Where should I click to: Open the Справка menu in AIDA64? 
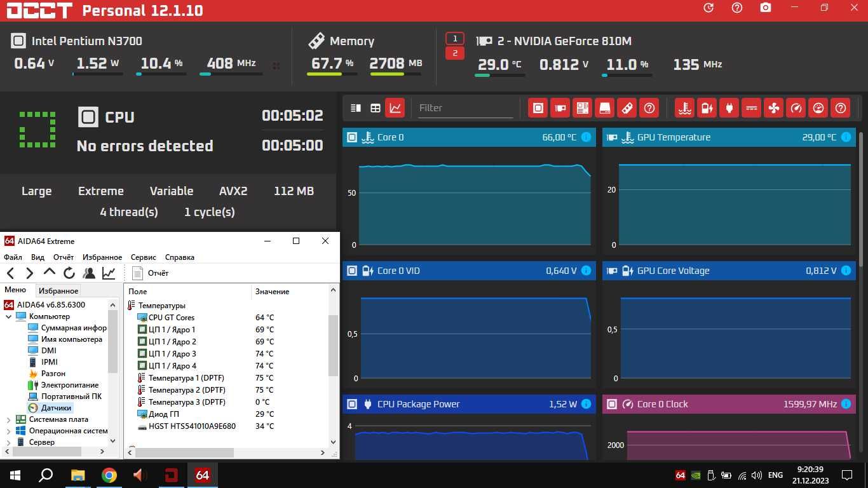[x=180, y=257]
